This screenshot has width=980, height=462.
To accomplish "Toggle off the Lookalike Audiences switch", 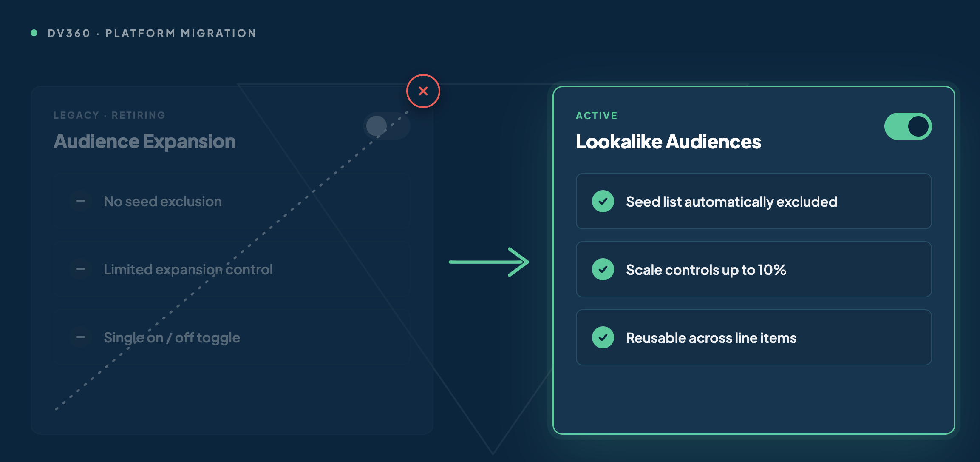I will click(x=908, y=126).
